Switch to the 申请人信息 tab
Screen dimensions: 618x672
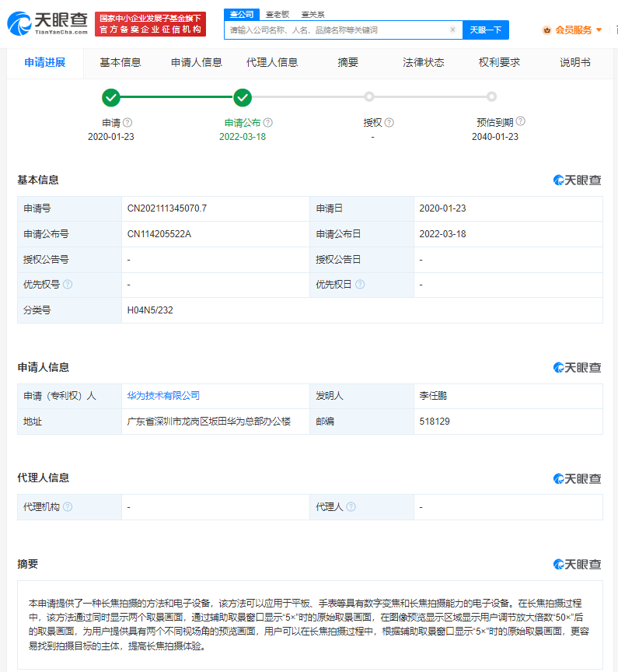click(197, 63)
